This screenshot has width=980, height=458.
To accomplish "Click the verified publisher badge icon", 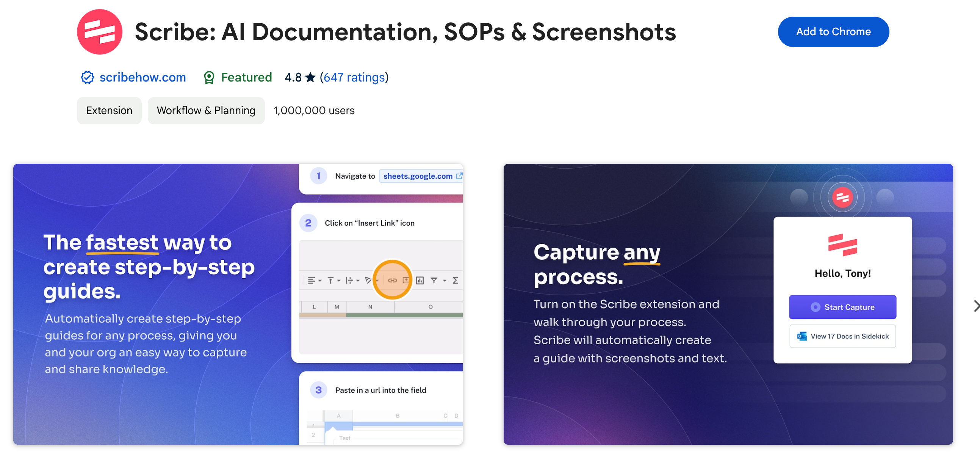I will pos(88,77).
